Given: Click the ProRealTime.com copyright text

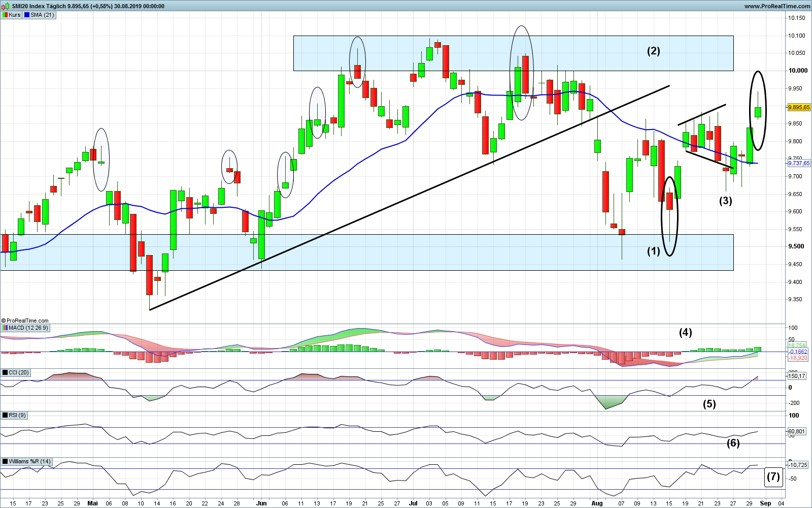Looking at the screenshot, I should click(25, 321).
